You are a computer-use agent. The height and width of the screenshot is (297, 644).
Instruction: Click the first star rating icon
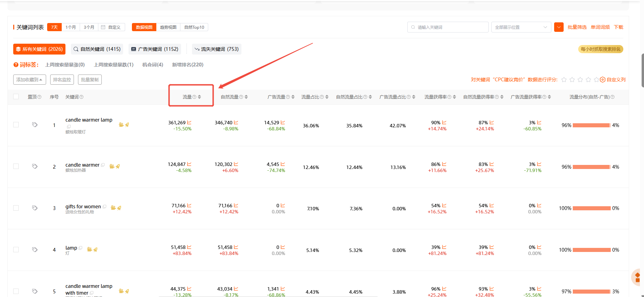click(x=564, y=80)
